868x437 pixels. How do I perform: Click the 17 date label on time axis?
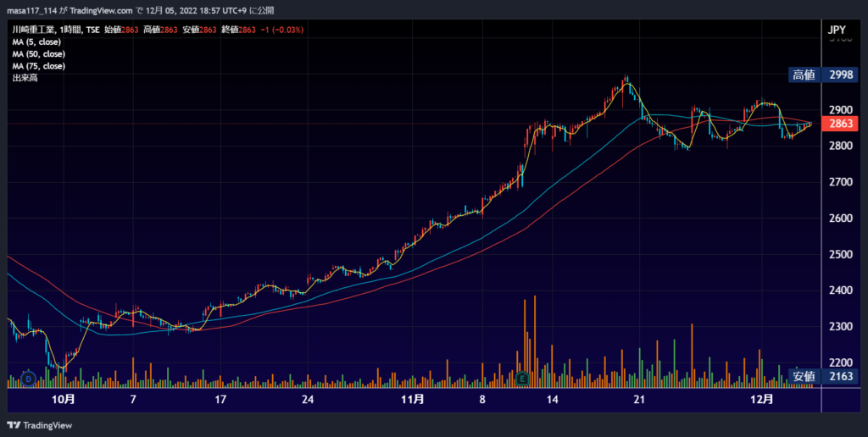[x=220, y=400]
